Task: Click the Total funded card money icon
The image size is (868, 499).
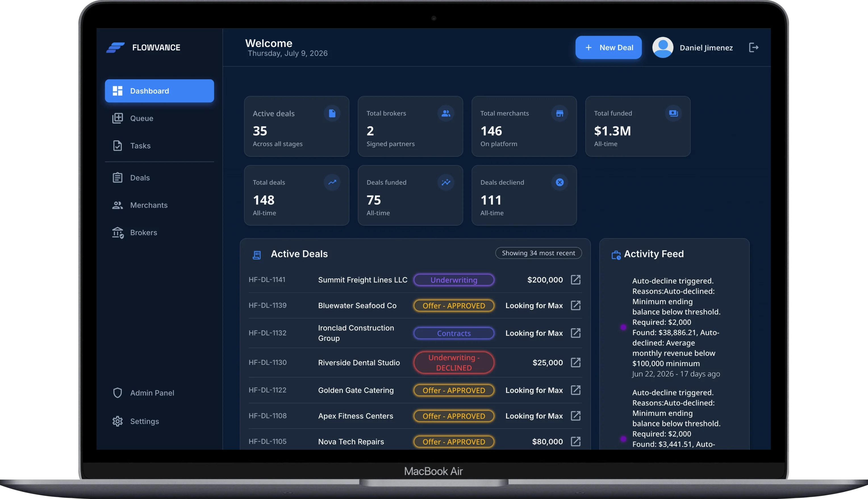Action: 673,113
